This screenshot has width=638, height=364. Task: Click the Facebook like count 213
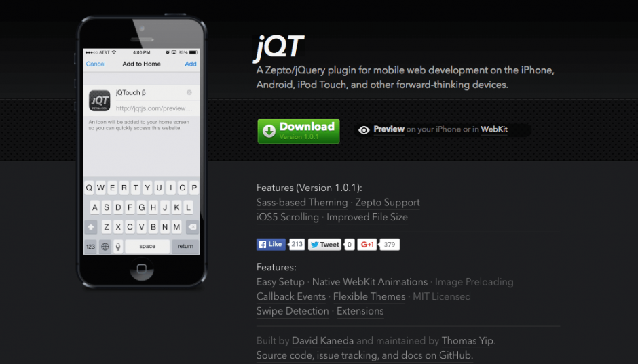pyautogui.click(x=297, y=244)
